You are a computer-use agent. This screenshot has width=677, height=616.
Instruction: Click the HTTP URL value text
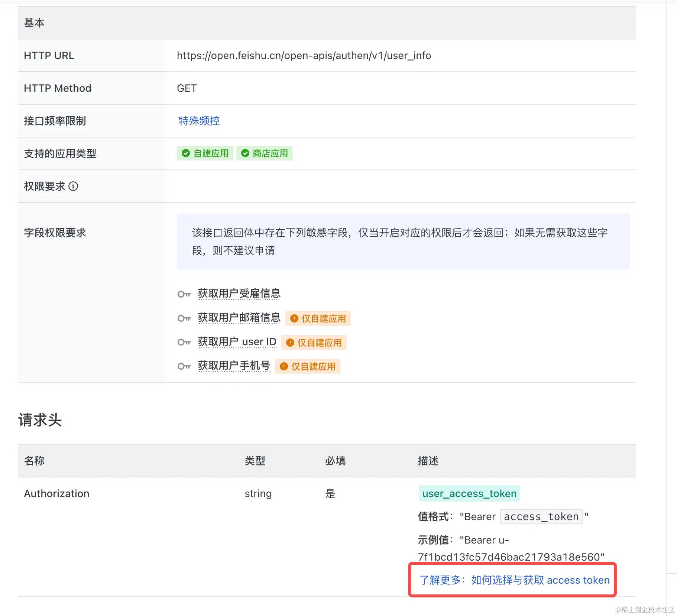point(304,55)
